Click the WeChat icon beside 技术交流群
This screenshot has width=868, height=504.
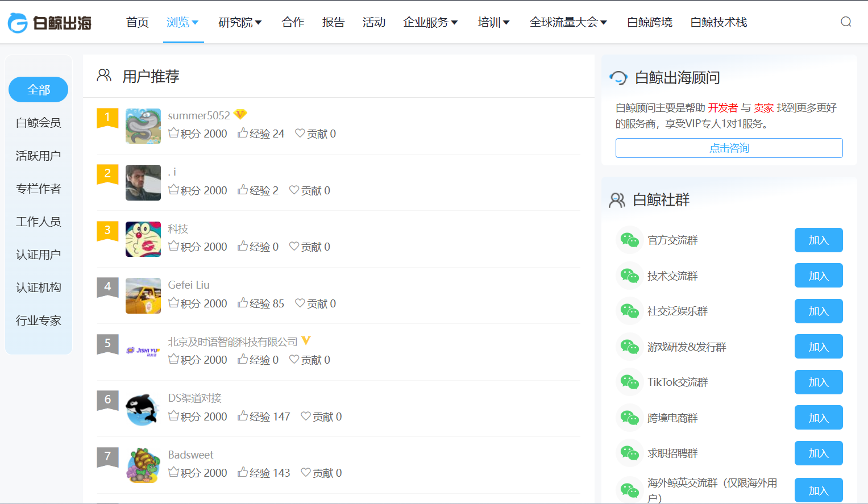point(629,276)
